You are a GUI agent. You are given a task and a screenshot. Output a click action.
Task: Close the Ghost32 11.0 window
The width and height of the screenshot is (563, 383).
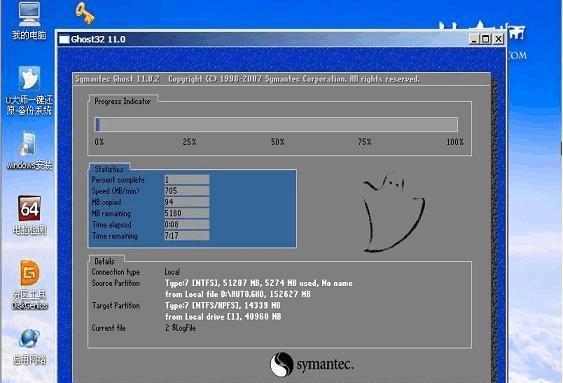(x=499, y=39)
